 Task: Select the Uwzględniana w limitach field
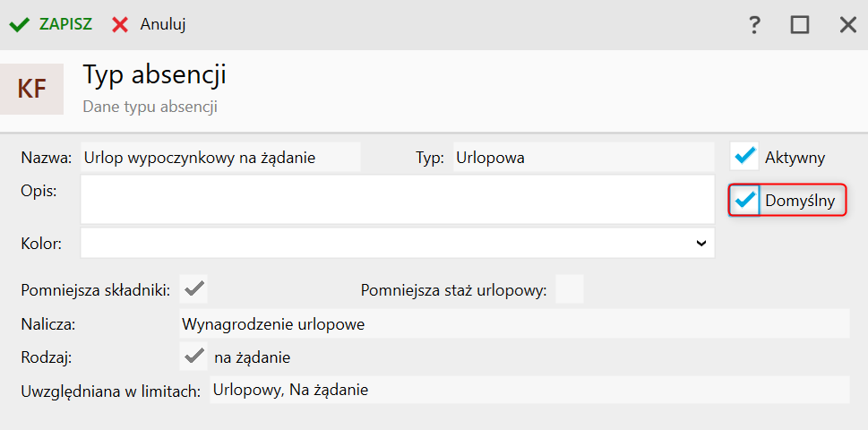[x=529, y=390]
